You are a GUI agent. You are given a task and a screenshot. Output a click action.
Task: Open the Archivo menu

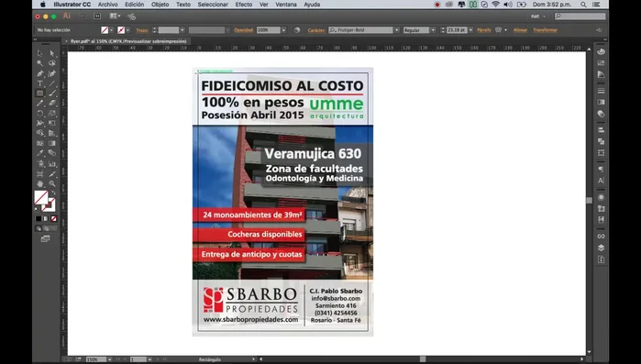point(108,5)
